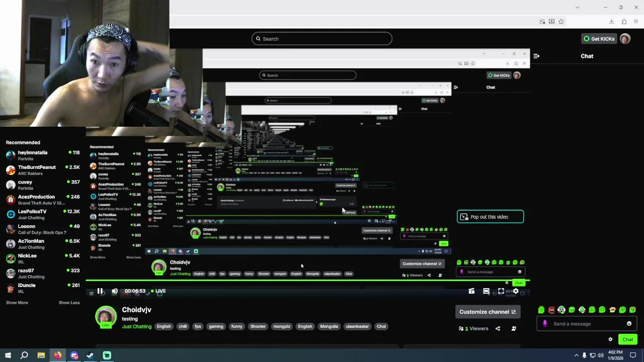644x362 pixels.
Task: Open the user profile avatar menu
Action: tap(625, 39)
